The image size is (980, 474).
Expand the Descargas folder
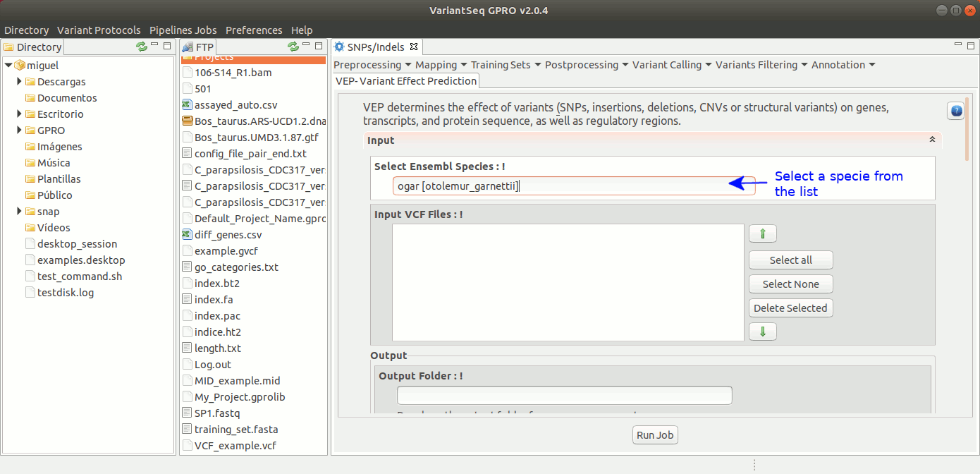tap(20, 82)
